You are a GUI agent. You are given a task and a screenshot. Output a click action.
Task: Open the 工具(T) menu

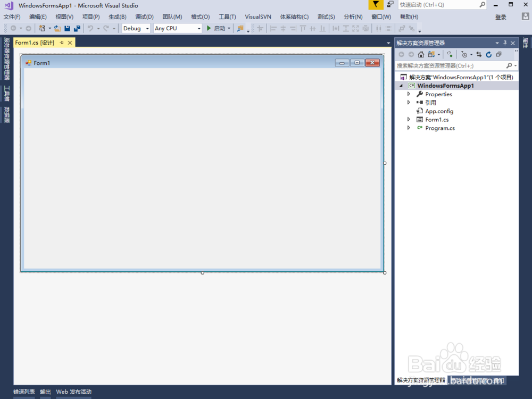(x=227, y=16)
